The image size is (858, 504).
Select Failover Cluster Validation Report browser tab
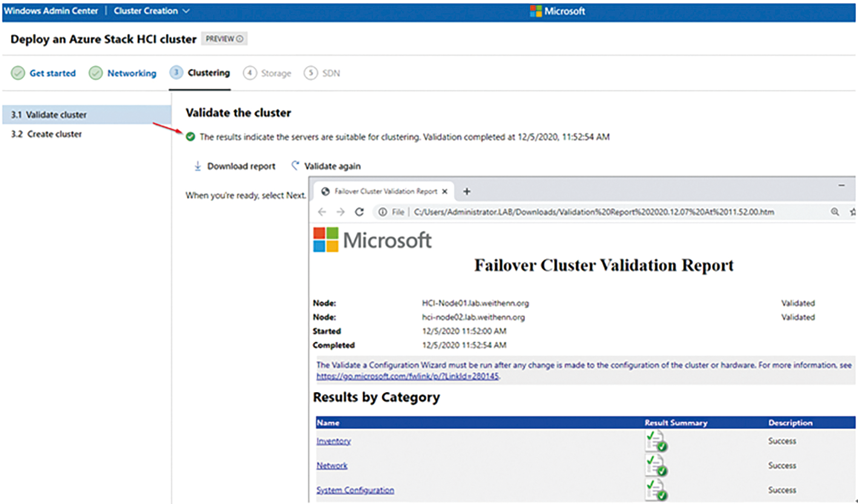[383, 191]
